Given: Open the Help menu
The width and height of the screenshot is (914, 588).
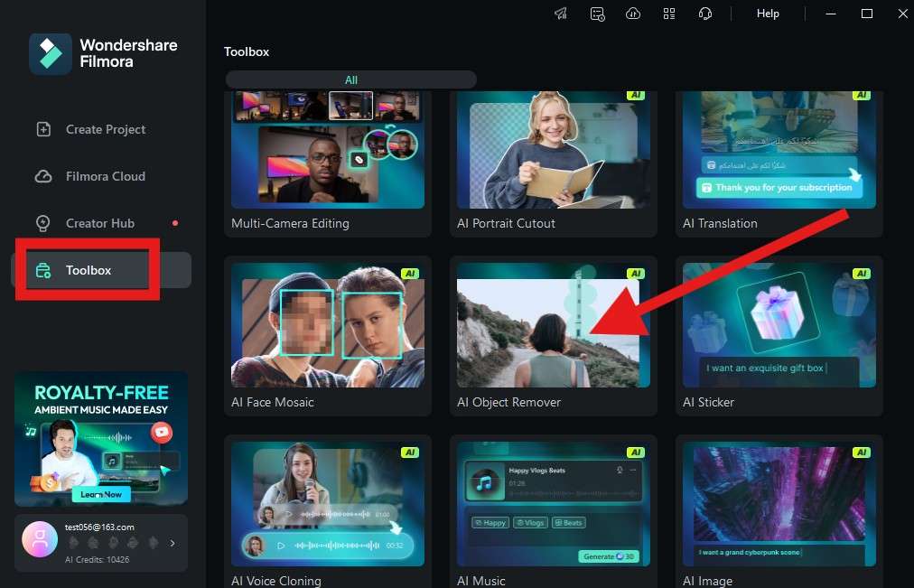Looking at the screenshot, I should coord(768,14).
